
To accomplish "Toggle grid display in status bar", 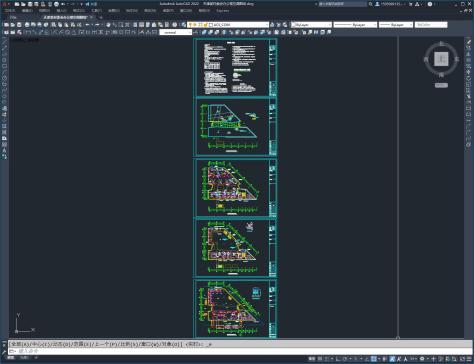I will [x=320, y=359].
